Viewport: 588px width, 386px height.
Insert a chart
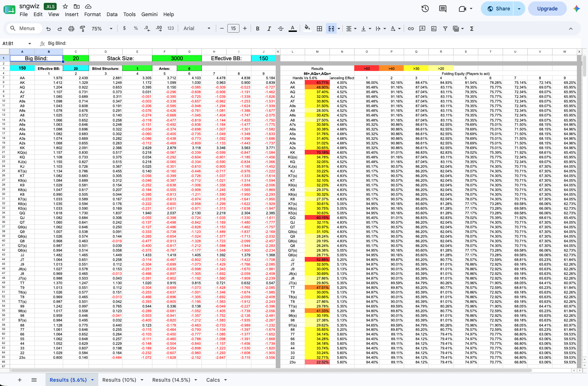(434, 29)
